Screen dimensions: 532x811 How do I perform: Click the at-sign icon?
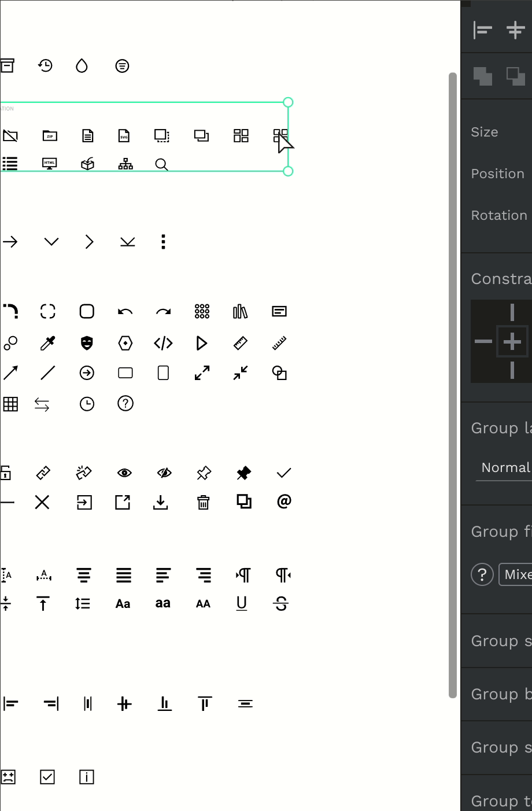pyautogui.click(x=284, y=501)
